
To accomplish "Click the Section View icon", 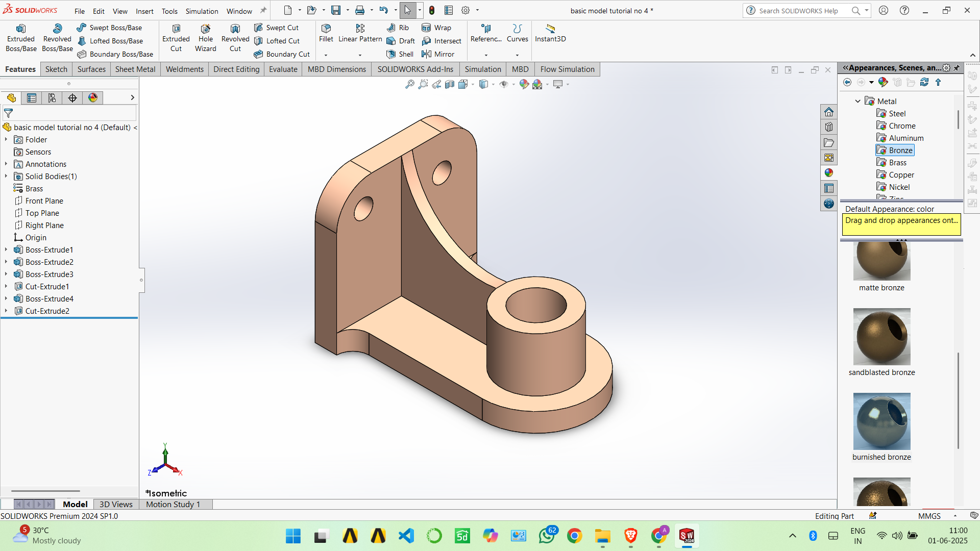I will [x=450, y=84].
